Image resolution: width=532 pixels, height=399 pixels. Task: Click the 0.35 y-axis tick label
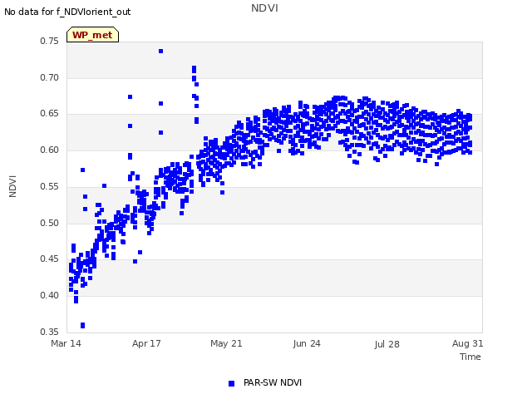49,332
